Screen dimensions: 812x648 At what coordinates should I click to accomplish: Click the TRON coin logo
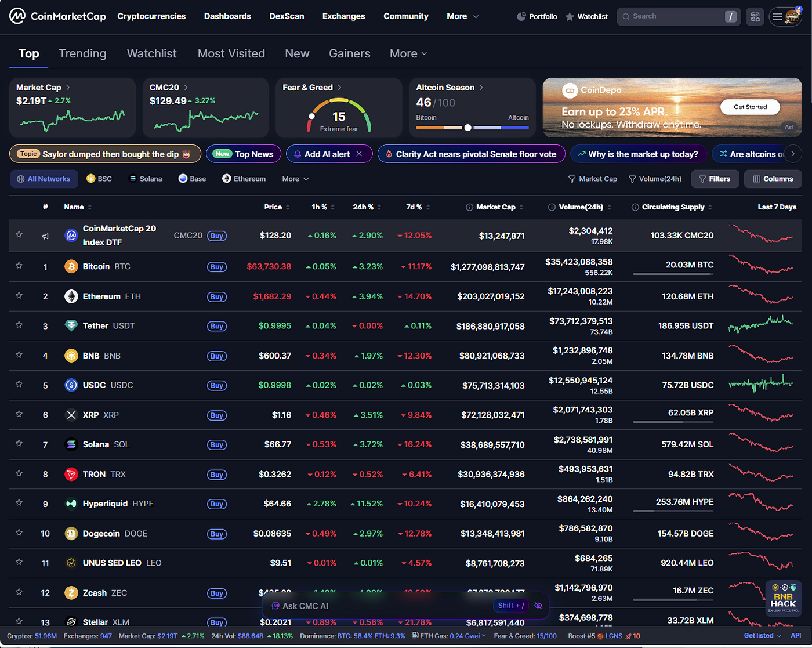(x=71, y=474)
